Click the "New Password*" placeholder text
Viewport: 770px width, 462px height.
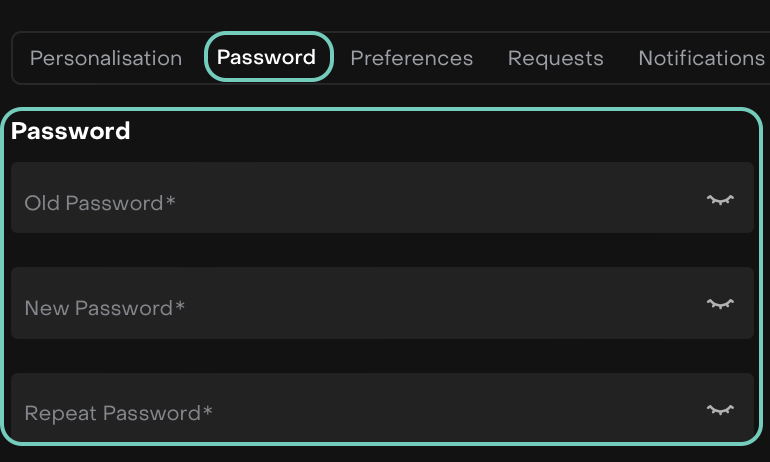coord(105,308)
